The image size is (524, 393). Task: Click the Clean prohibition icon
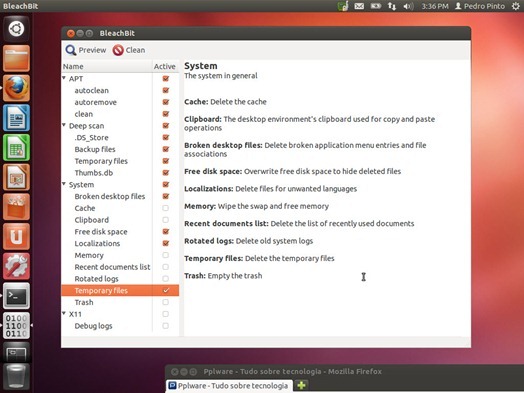(118, 50)
